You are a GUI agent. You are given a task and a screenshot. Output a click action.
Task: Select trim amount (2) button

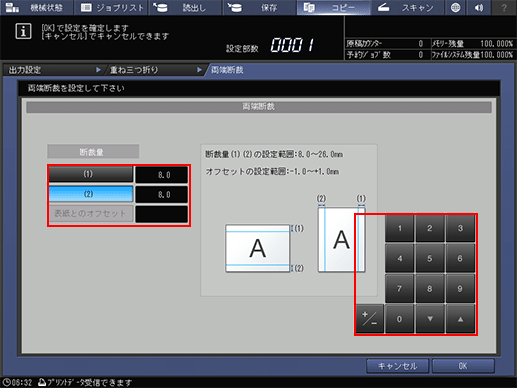91,194
